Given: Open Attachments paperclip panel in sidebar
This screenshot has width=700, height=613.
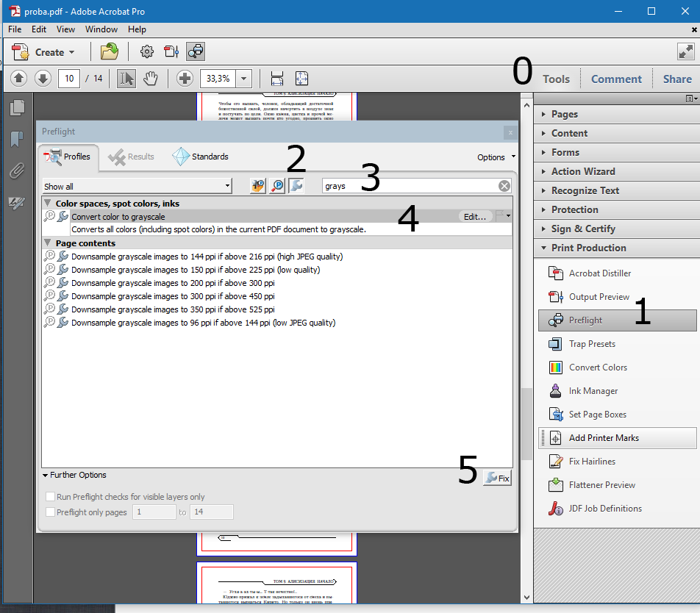Looking at the screenshot, I should coord(18,171).
